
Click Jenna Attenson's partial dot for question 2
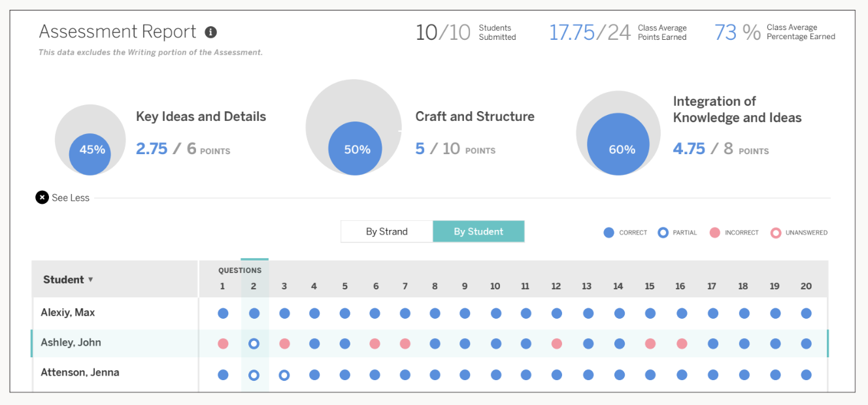click(x=254, y=375)
